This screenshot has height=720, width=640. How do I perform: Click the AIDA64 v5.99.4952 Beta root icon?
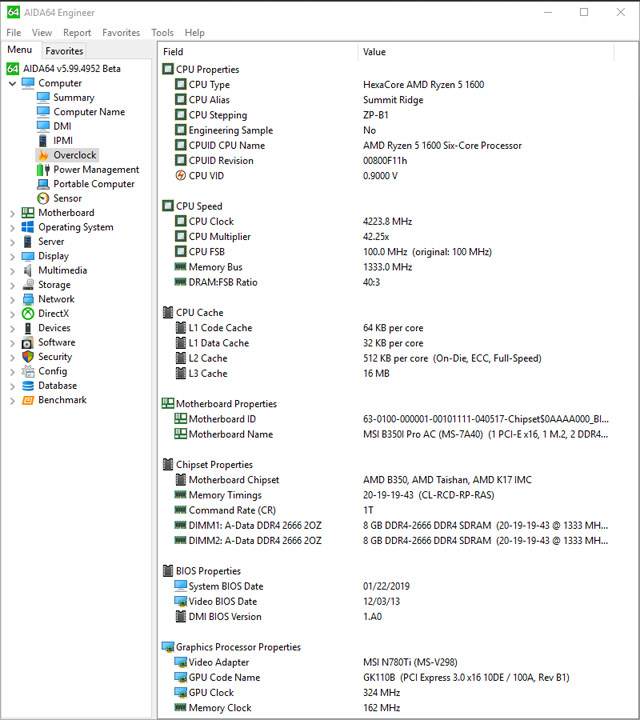(x=13, y=69)
